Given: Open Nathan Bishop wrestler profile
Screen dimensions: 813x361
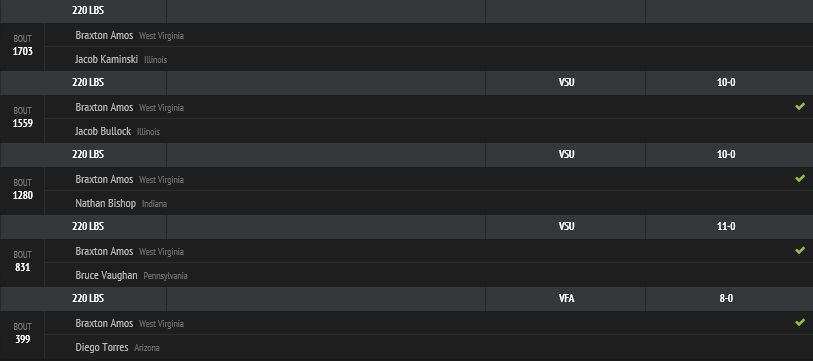Looking at the screenshot, I should tap(105, 203).
